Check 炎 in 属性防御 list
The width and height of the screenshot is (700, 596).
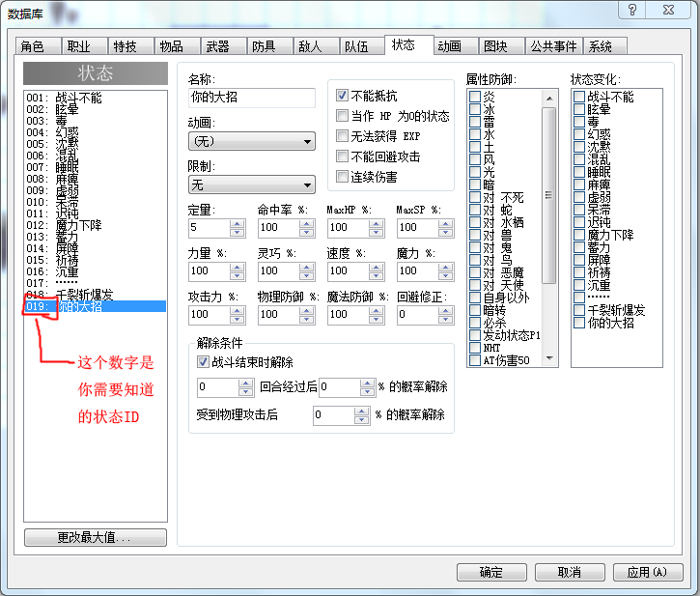(x=475, y=97)
